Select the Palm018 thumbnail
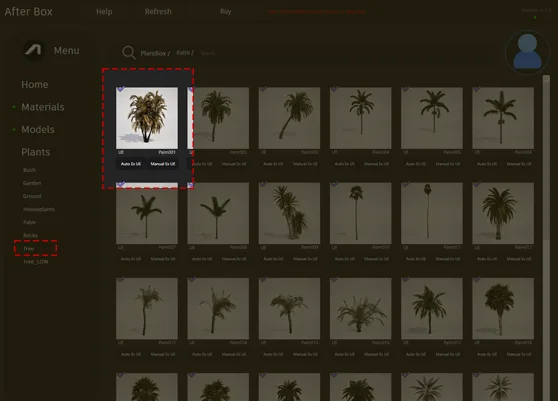The width and height of the screenshot is (558, 401). coord(503,308)
